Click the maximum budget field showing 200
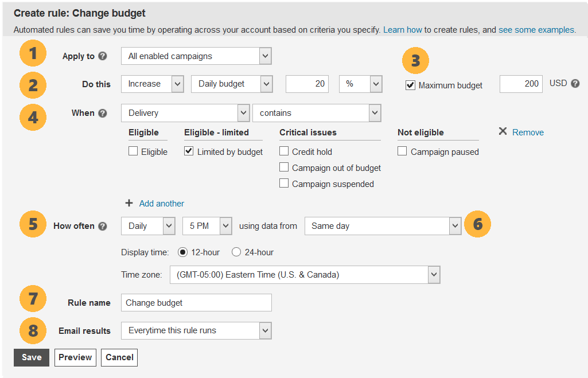This screenshot has width=588, height=378. click(521, 84)
